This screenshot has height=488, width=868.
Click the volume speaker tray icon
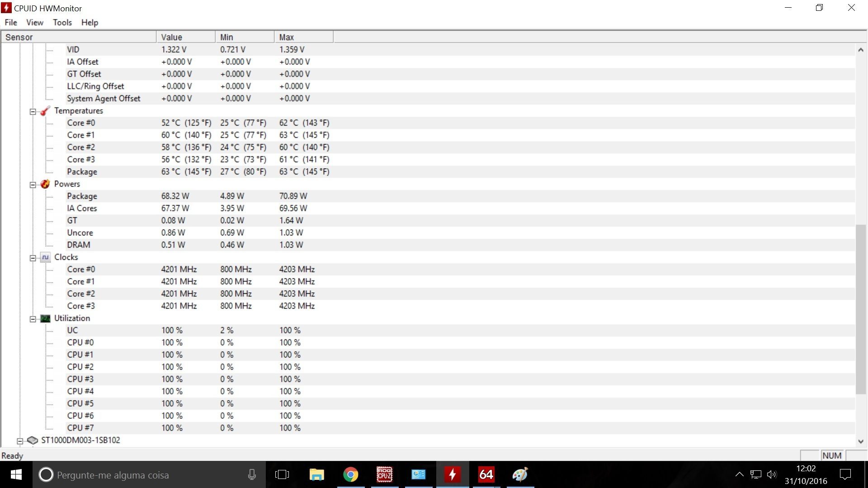pos(771,474)
